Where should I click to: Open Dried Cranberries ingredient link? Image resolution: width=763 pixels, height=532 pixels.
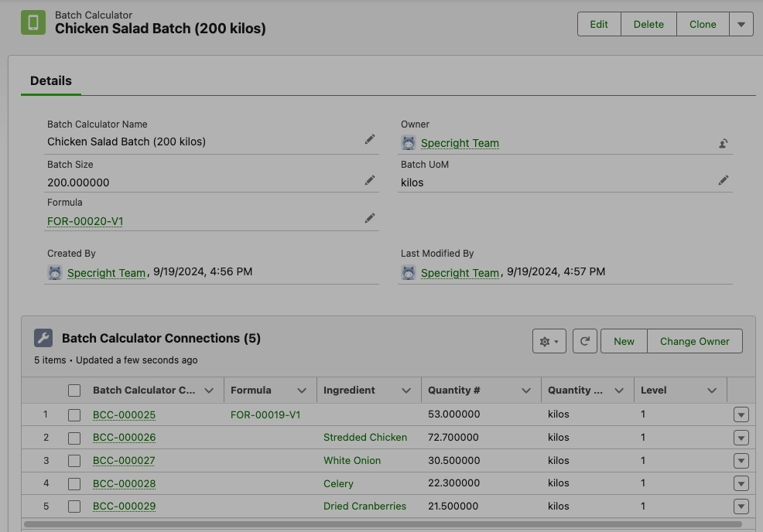coord(365,506)
